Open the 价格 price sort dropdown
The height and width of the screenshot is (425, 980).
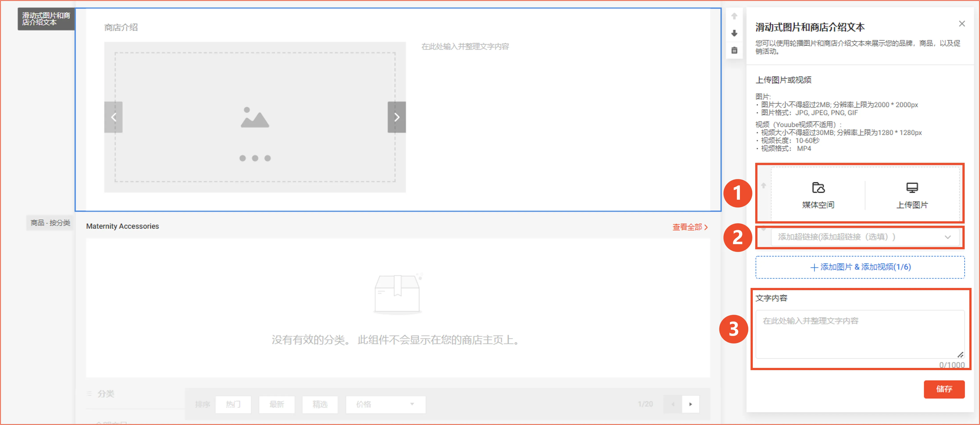(x=385, y=405)
